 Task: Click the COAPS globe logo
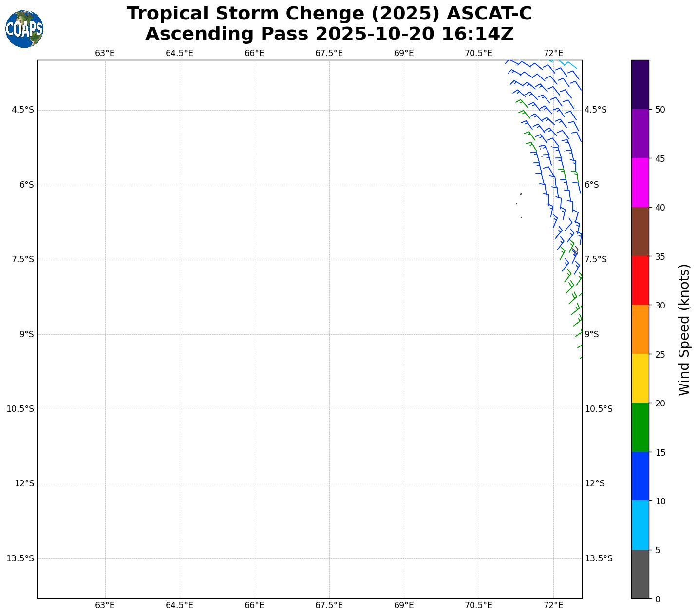point(24,29)
